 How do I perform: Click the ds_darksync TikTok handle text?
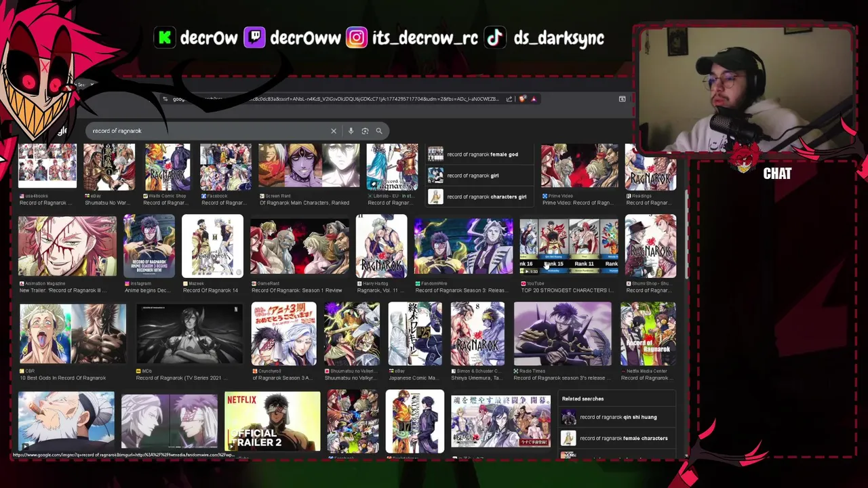[559, 38]
